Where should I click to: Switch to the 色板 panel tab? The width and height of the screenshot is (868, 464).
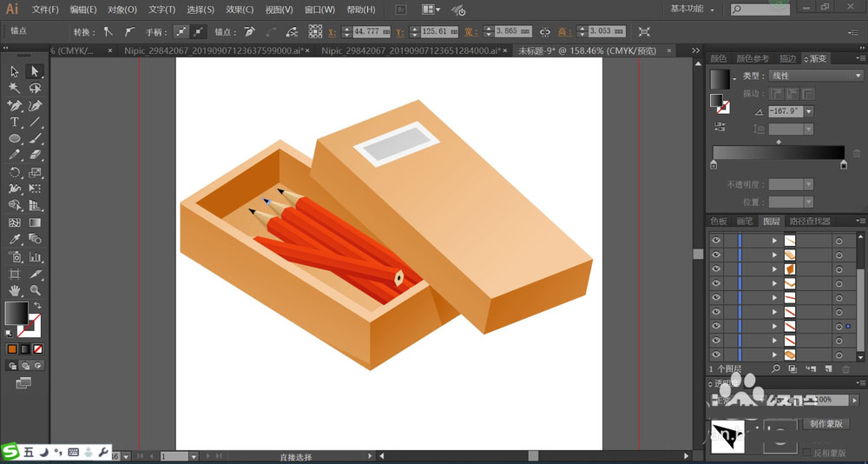click(719, 222)
